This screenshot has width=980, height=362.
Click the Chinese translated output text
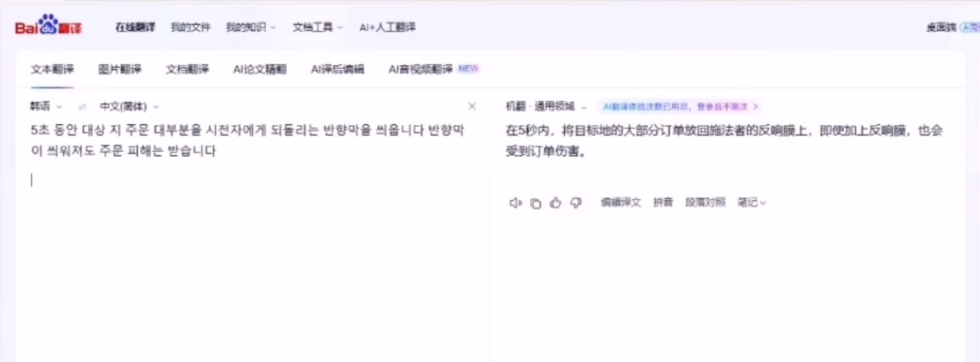(725, 141)
